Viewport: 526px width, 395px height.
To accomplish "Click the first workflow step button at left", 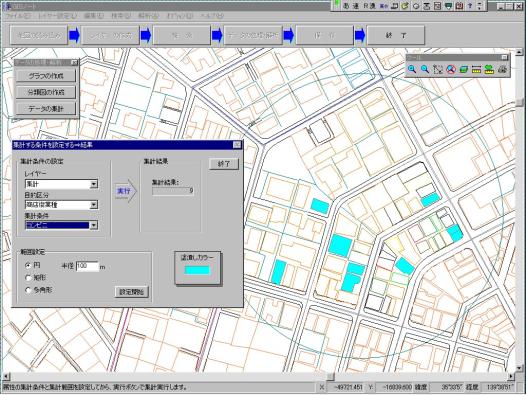I will click(x=39, y=35).
